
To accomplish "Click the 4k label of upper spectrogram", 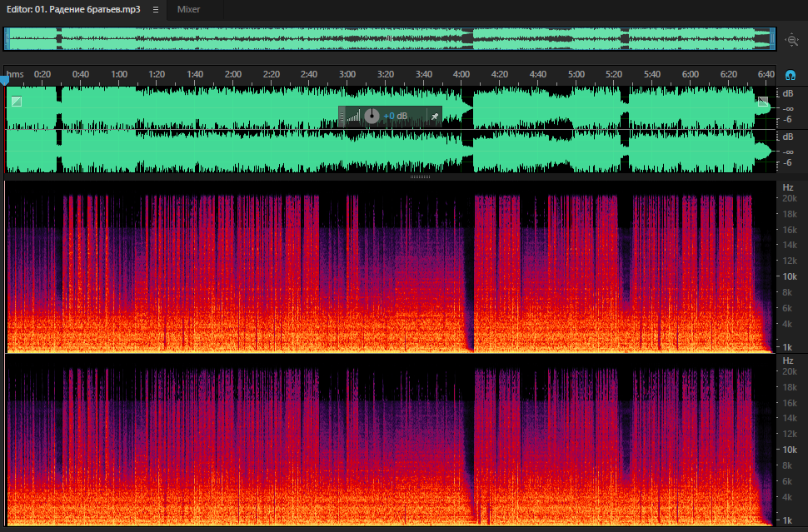I will (x=787, y=324).
